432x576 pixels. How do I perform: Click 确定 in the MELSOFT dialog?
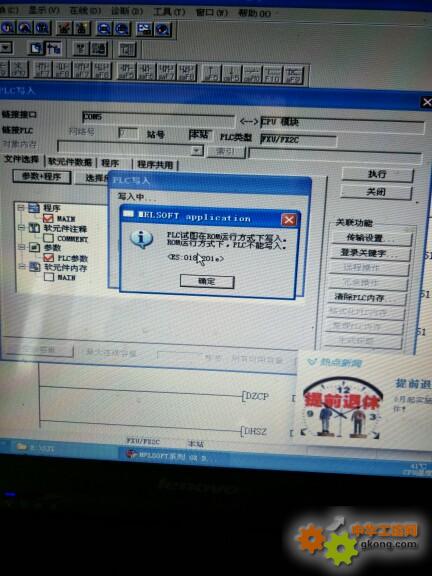click(x=207, y=282)
